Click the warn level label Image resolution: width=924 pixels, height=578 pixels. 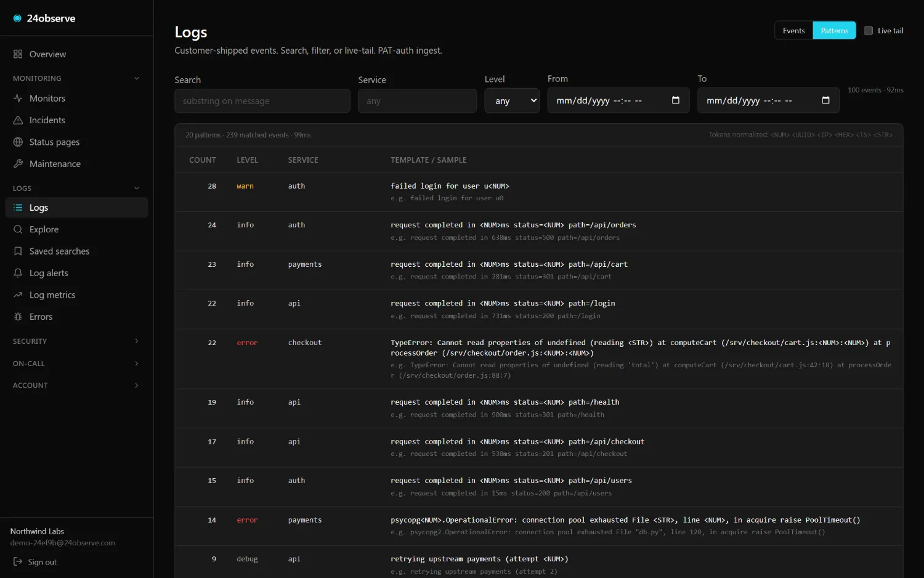click(245, 186)
